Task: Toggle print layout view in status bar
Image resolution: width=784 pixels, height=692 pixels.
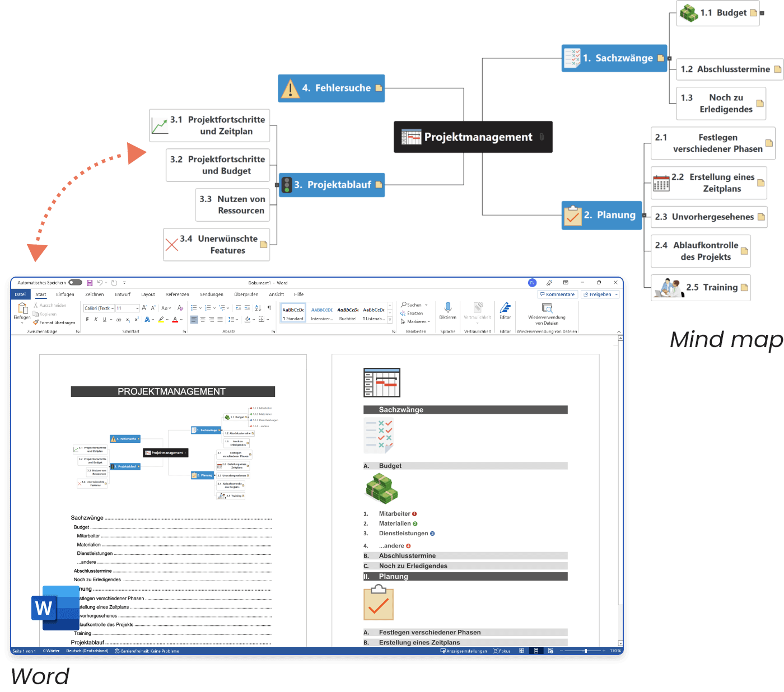Action: [x=536, y=651]
